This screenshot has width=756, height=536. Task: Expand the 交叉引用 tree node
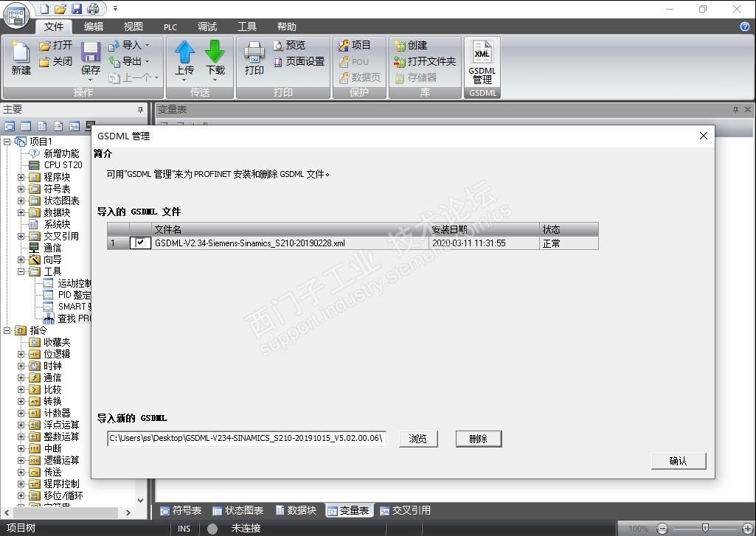pos(21,236)
